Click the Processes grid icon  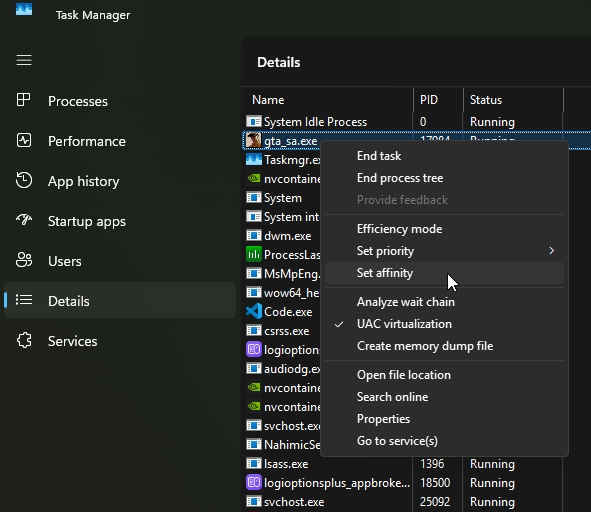pos(23,100)
